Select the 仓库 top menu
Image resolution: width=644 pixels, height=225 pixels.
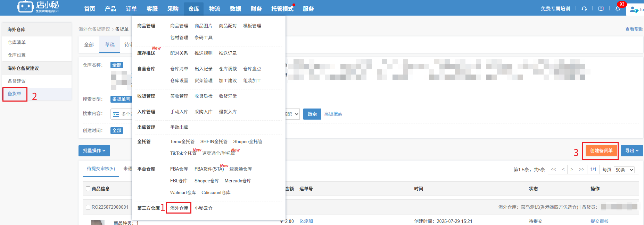click(x=194, y=9)
